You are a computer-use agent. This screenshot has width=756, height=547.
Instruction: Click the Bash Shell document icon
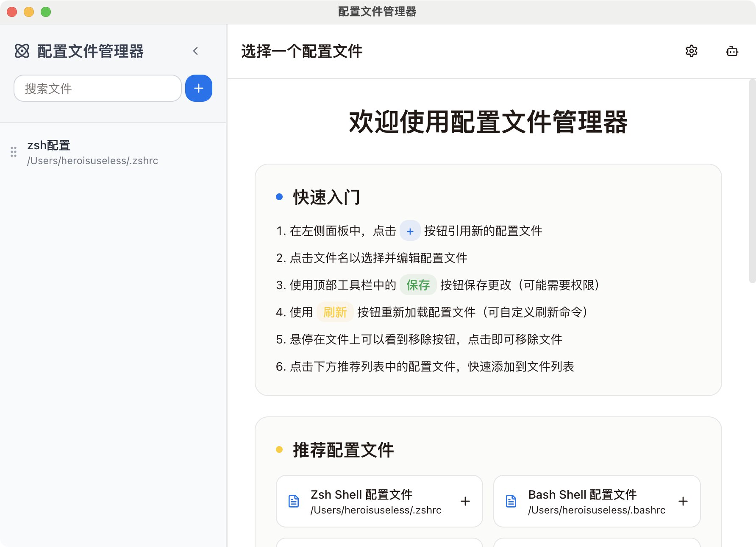coord(511,501)
